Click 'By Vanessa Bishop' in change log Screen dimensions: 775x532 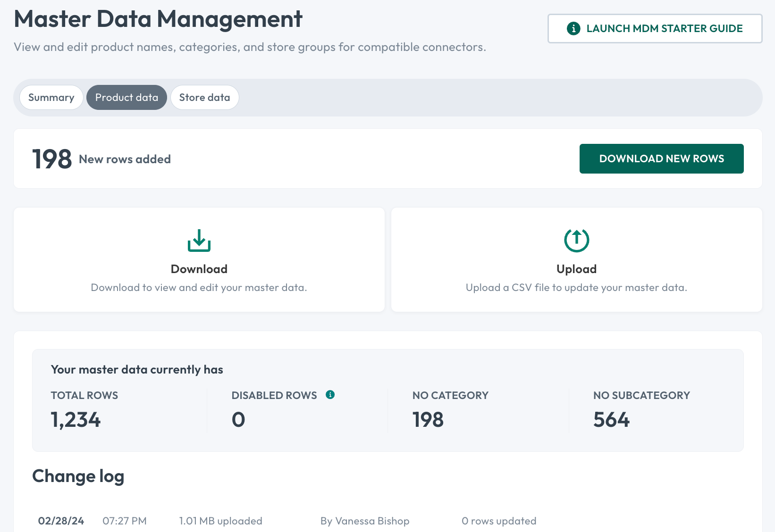(x=365, y=521)
